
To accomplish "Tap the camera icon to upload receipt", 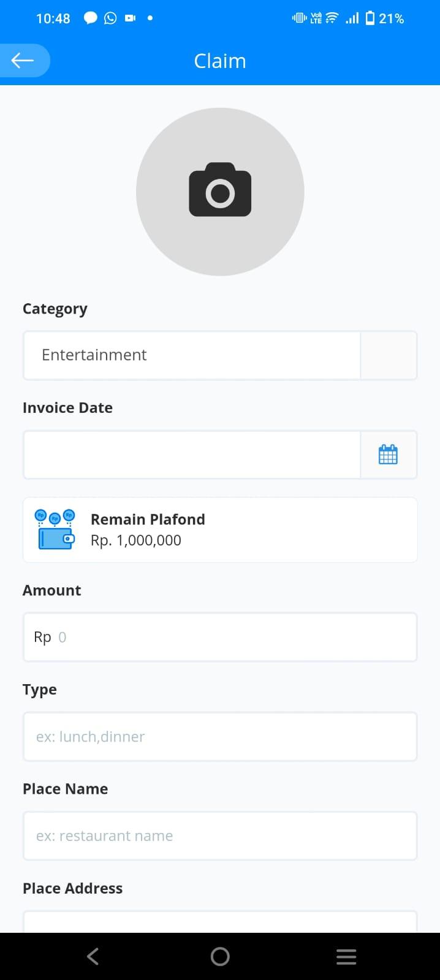I will click(x=220, y=190).
